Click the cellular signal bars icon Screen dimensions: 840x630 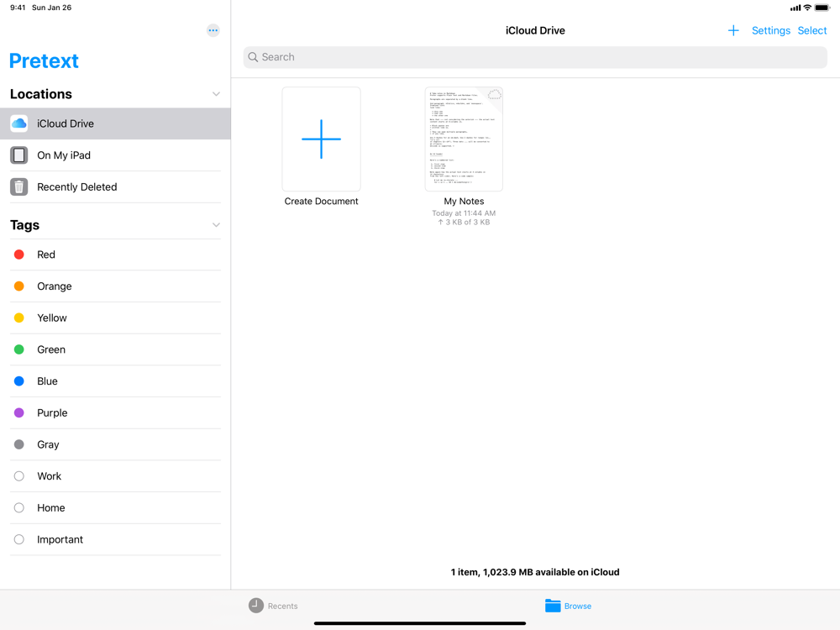point(795,8)
